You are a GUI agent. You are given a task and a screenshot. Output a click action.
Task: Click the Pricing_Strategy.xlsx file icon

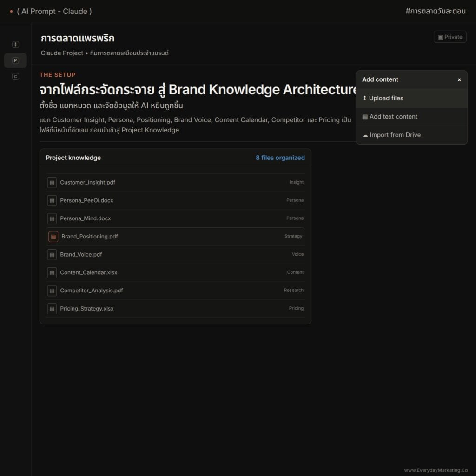(52, 309)
